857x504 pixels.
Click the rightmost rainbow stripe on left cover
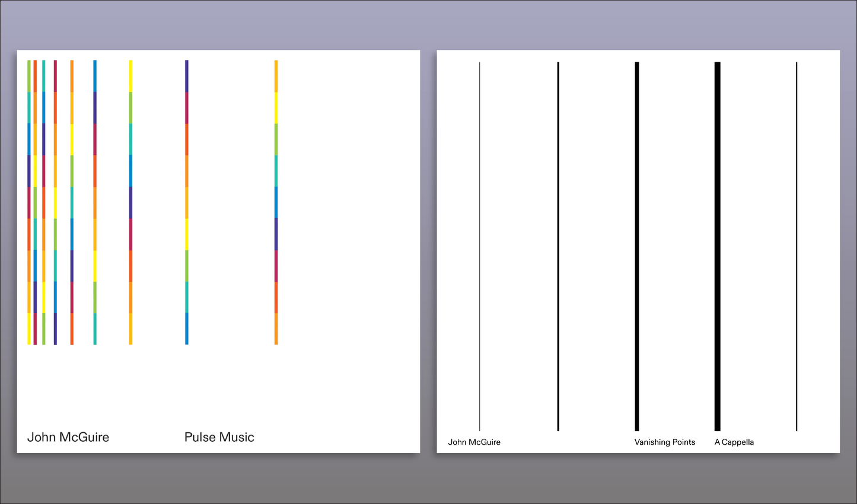[x=276, y=202]
